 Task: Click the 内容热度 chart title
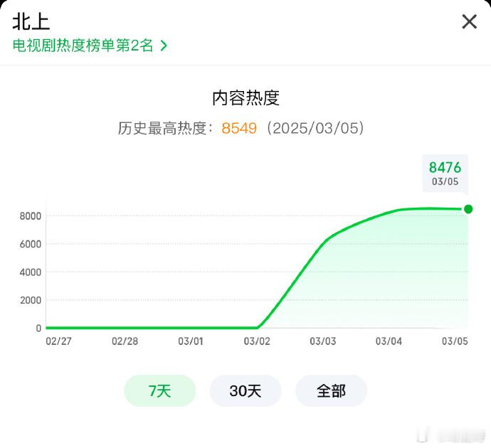click(245, 98)
